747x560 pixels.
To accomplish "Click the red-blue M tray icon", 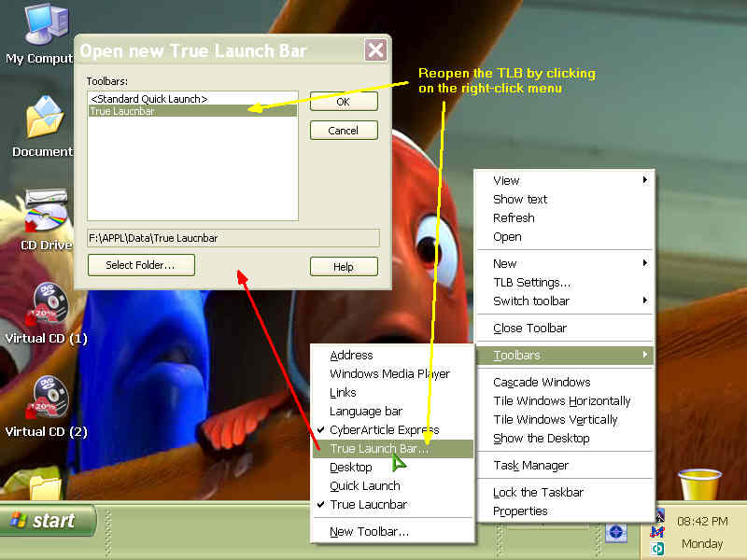I will 657,531.
